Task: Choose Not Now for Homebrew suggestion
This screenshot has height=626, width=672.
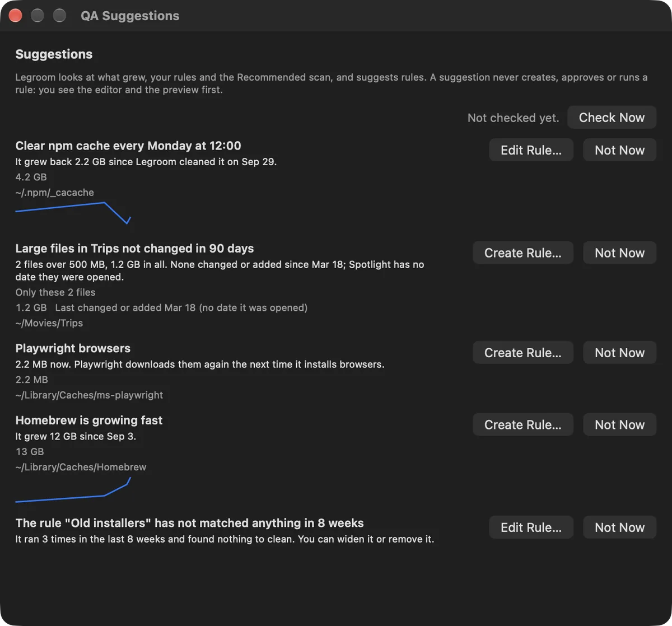Action: point(619,425)
